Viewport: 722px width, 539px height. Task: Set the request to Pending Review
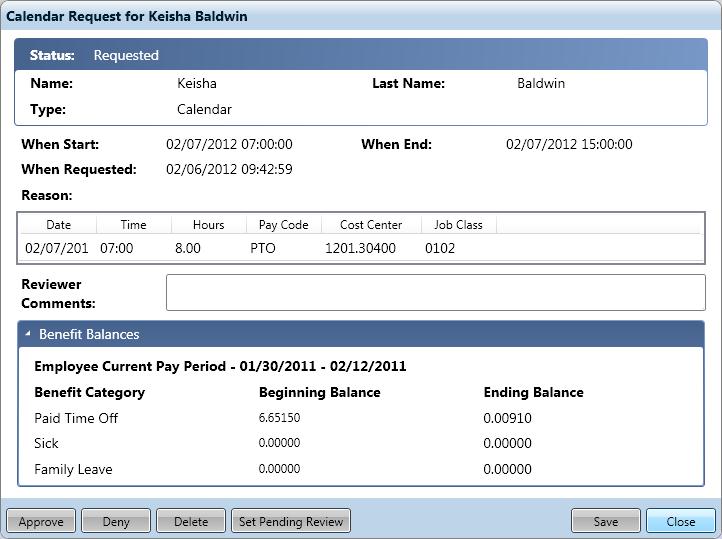(x=290, y=521)
